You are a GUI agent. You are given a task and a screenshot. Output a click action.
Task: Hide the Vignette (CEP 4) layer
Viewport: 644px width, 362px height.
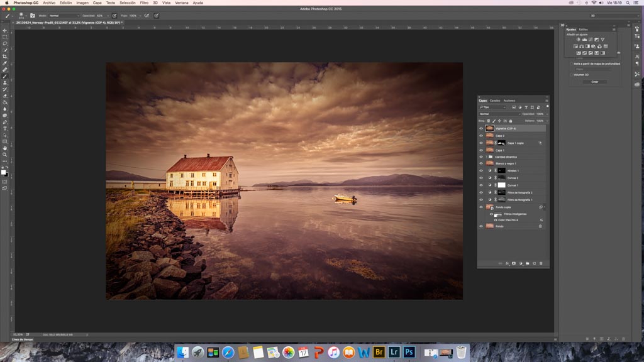click(x=481, y=128)
